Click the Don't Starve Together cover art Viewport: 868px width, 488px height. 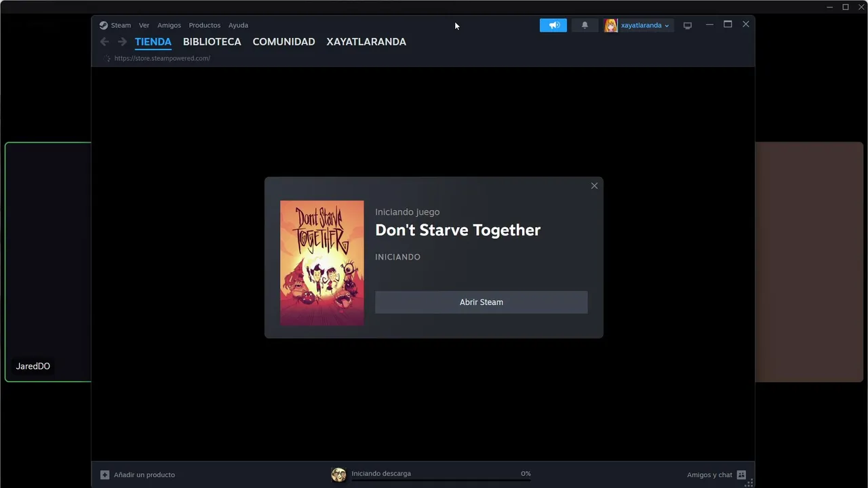point(322,263)
